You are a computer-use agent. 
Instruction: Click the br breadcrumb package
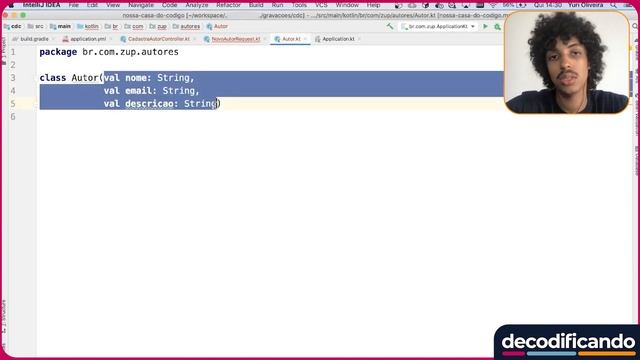111,27
